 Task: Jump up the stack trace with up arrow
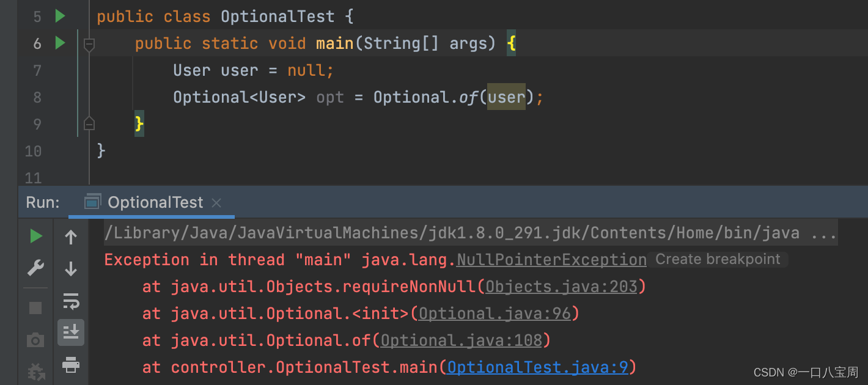(70, 236)
